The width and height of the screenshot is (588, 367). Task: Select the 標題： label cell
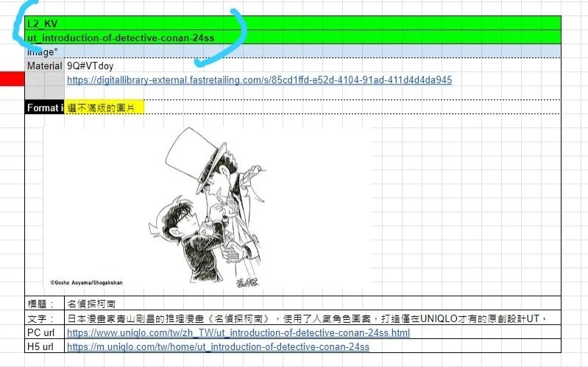click(x=45, y=303)
